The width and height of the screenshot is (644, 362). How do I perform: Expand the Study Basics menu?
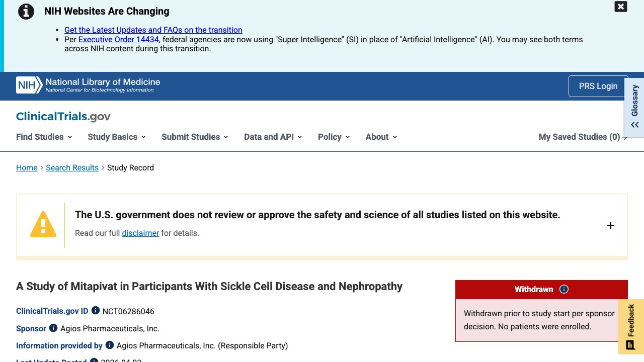(x=117, y=137)
